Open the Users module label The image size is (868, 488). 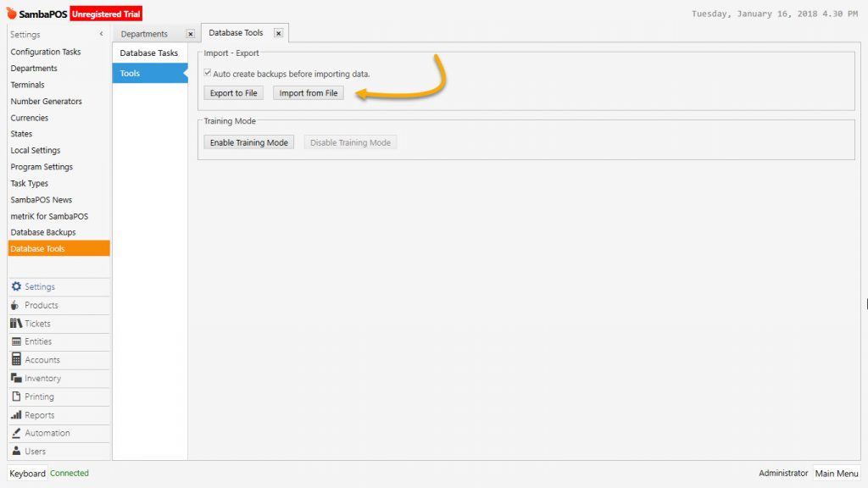pyautogui.click(x=36, y=452)
